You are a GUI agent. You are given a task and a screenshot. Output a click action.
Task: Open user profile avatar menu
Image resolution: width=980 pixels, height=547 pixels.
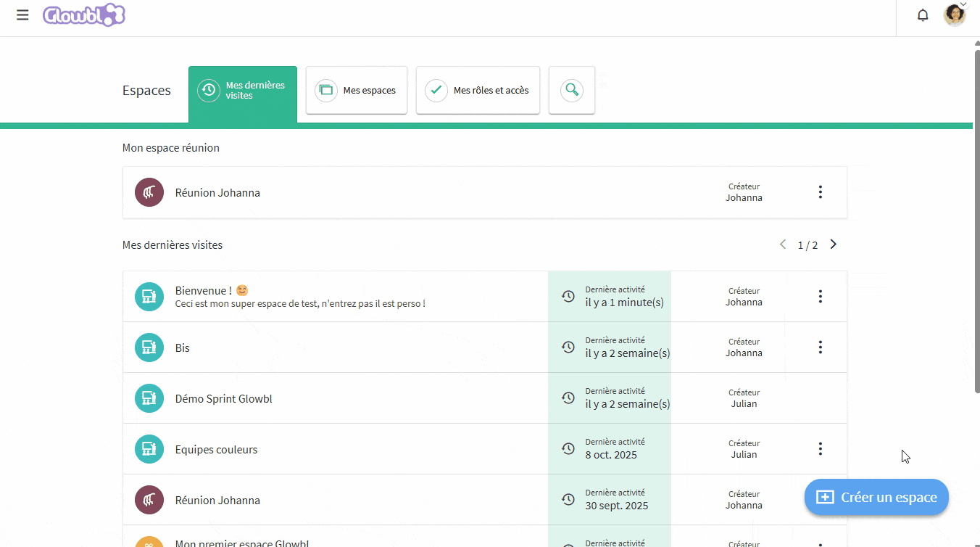click(x=955, y=15)
